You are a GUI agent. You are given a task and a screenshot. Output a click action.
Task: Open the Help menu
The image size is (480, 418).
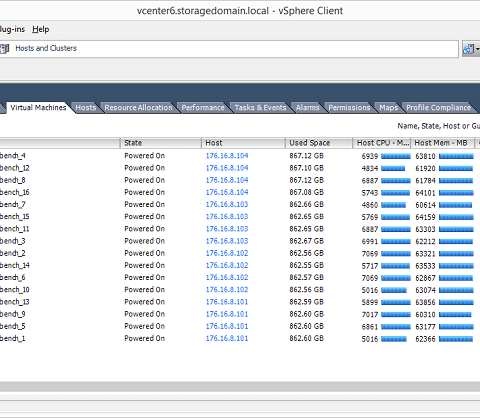[41, 29]
